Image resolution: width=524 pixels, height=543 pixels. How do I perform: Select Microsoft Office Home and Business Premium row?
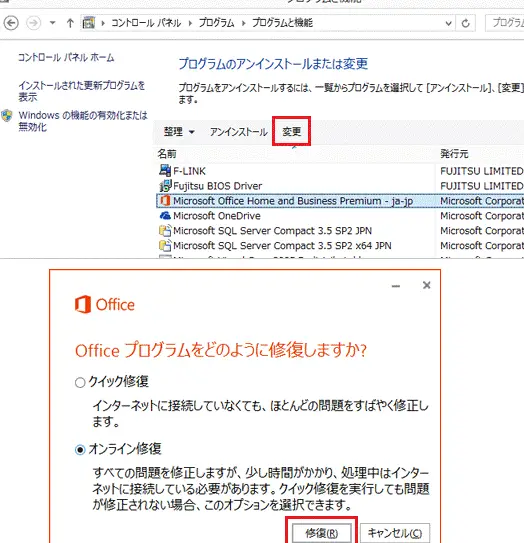pyautogui.click(x=340, y=201)
